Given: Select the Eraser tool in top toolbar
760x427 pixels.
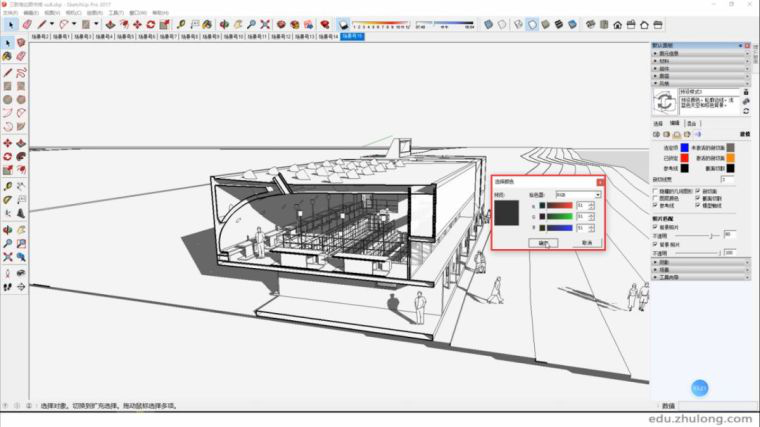Looking at the screenshot, I should 27,24.
